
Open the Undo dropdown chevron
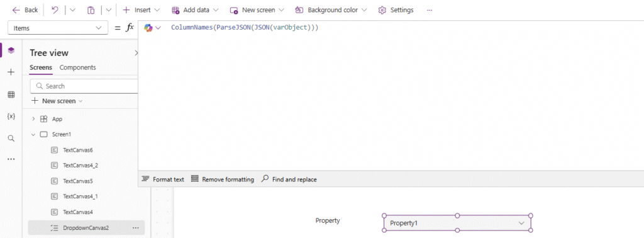[x=73, y=10]
